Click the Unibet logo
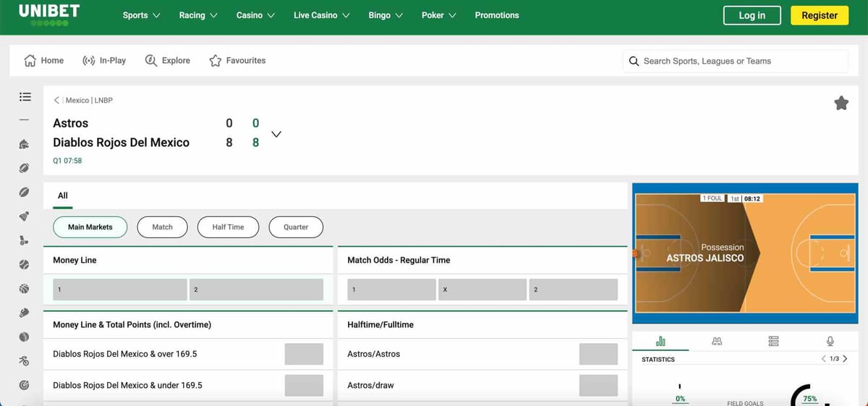The height and width of the screenshot is (406, 868). (49, 14)
